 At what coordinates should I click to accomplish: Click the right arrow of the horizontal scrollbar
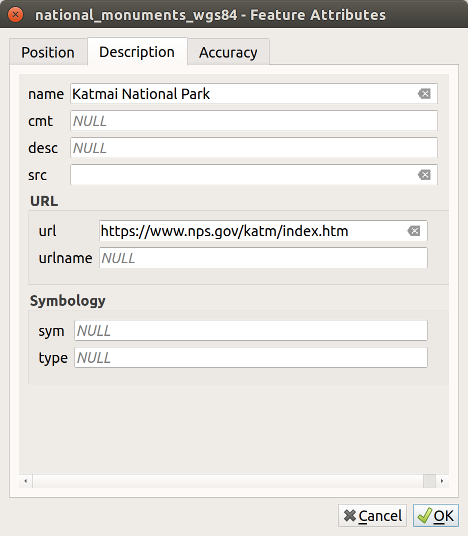pos(442,481)
